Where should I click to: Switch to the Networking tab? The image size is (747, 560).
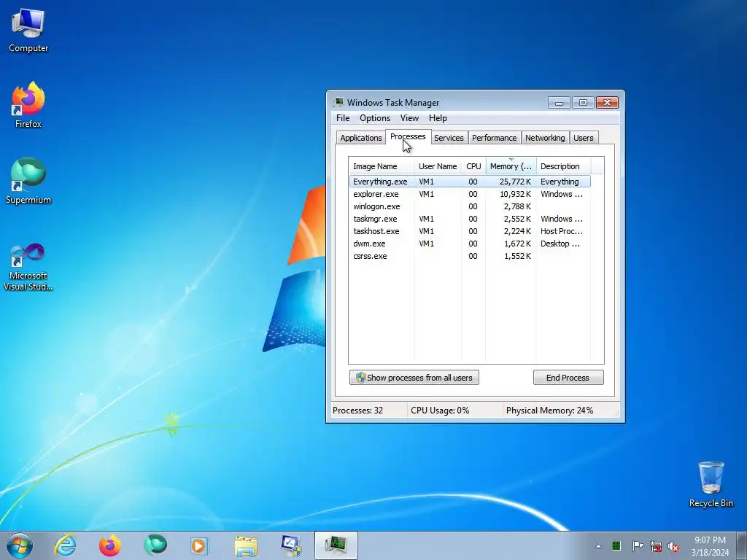point(545,138)
